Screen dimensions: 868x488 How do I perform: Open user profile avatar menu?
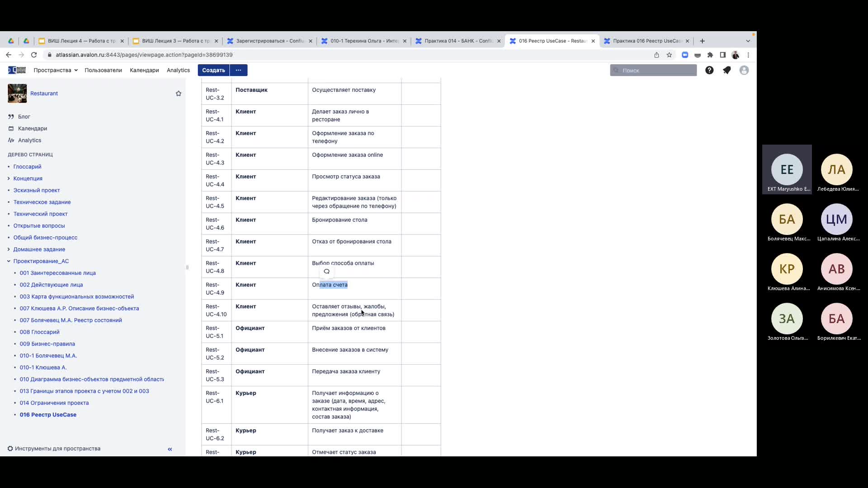(x=744, y=70)
